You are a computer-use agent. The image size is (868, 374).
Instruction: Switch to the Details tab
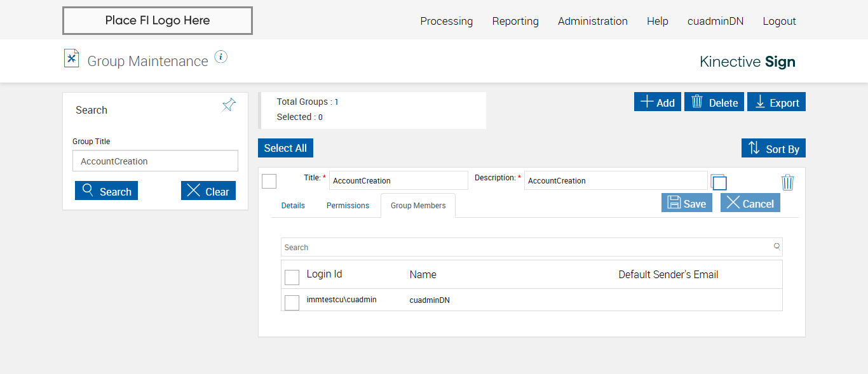(x=293, y=206)
